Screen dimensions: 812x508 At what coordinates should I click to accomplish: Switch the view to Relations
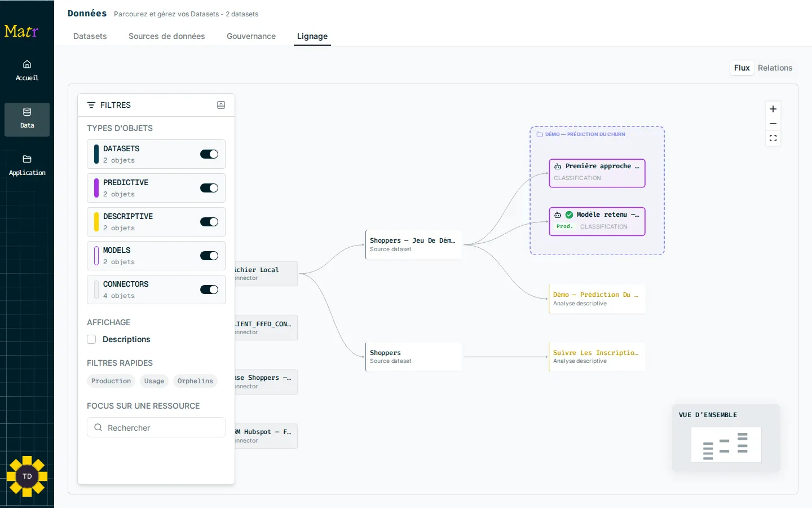[x=775, y=68]
